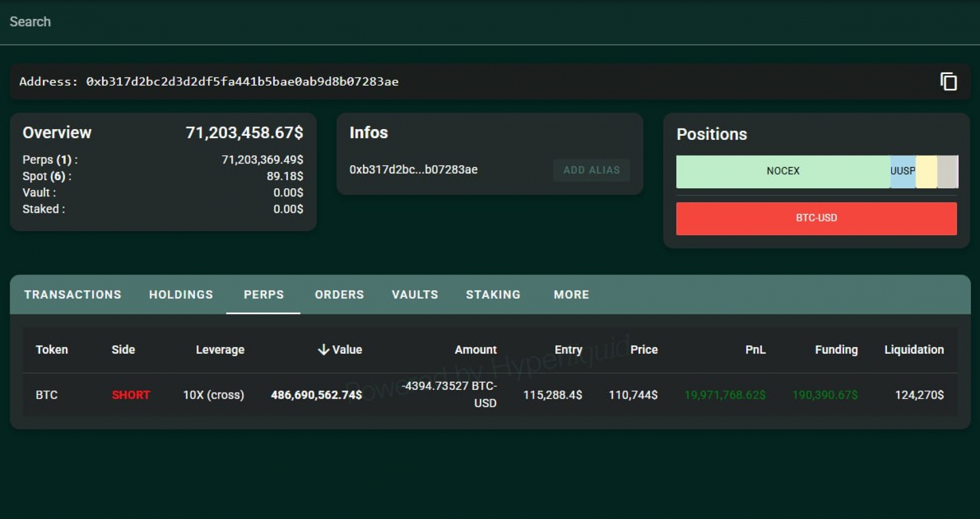The height and width of the screenshot is (519, 980).
Task: Click the shortened address in Infos
Action: [x=413, y=170]
